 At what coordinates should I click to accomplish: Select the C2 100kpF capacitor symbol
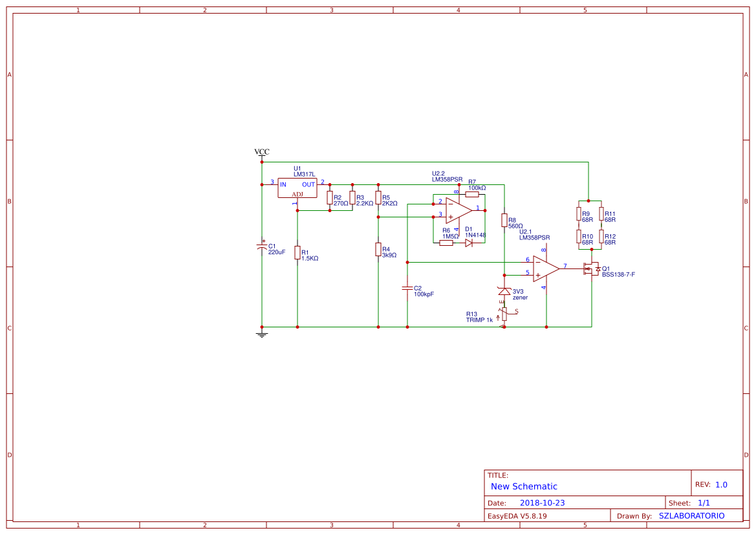click(x=407, y=288)
